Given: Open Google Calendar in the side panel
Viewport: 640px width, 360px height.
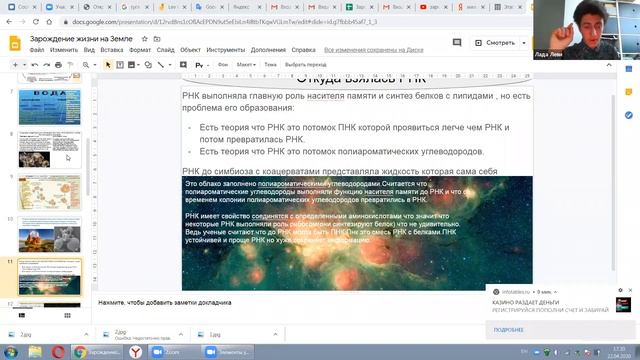Looking at the screenshot, I should coord(629,69).
